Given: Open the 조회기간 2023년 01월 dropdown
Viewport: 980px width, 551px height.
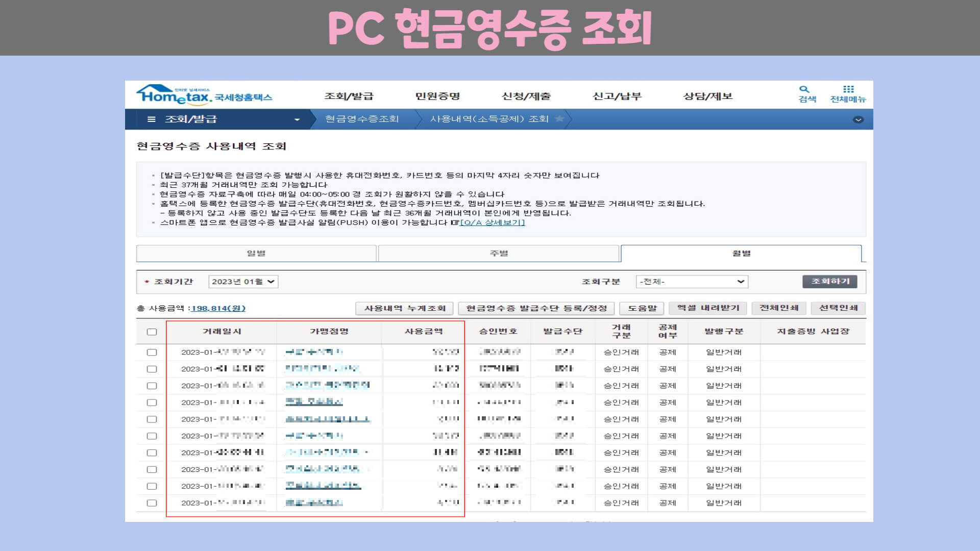Looking at the screenshot, I should (x=243, y=282).
